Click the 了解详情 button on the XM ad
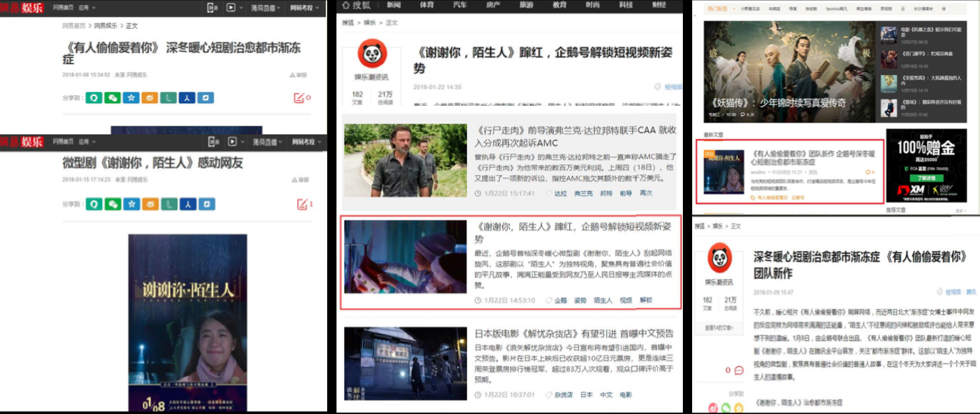 926,178
